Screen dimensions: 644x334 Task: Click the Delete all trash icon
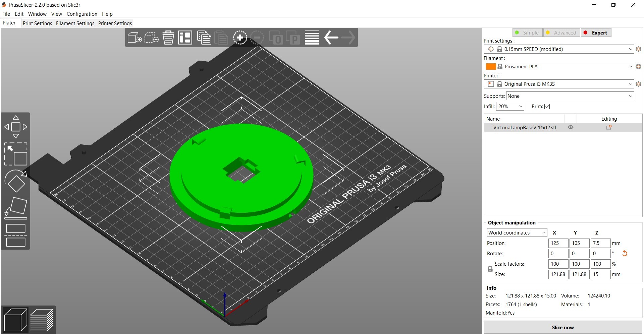[x=168, y=38]
